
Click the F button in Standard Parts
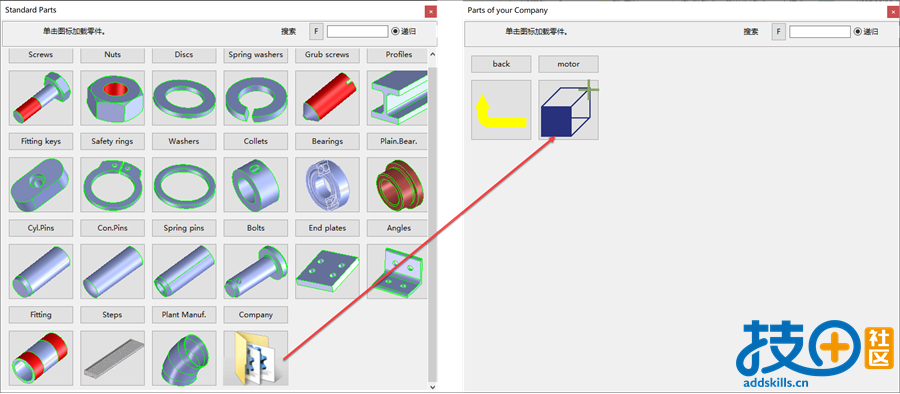pyautogui.click(x=316, y=32)
